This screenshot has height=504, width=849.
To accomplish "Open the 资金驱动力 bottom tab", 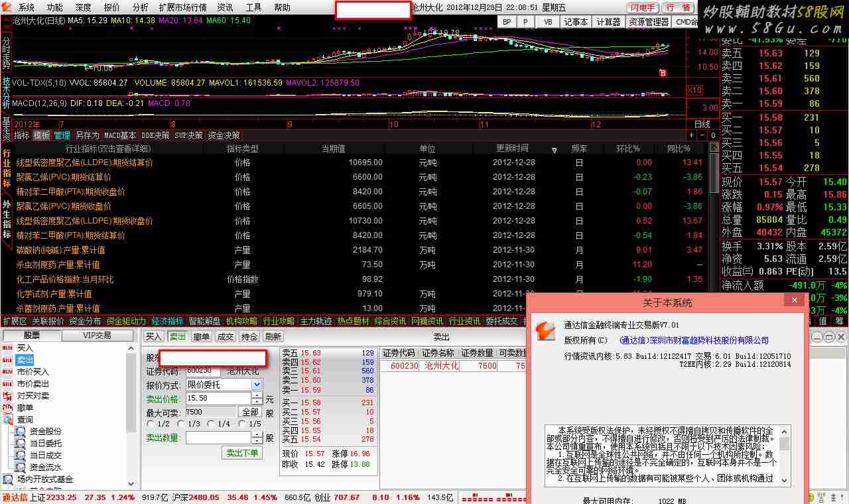I will 126,321.
